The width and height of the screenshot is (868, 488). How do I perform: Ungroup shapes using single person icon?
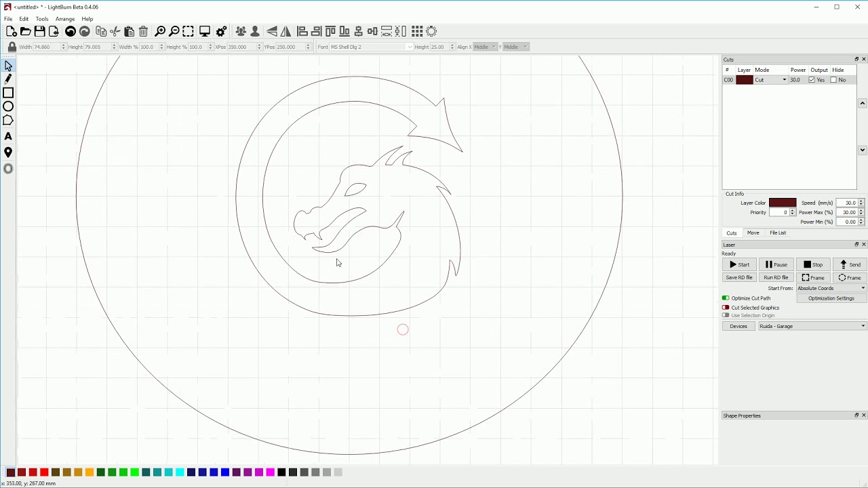(x=255, y=31)
